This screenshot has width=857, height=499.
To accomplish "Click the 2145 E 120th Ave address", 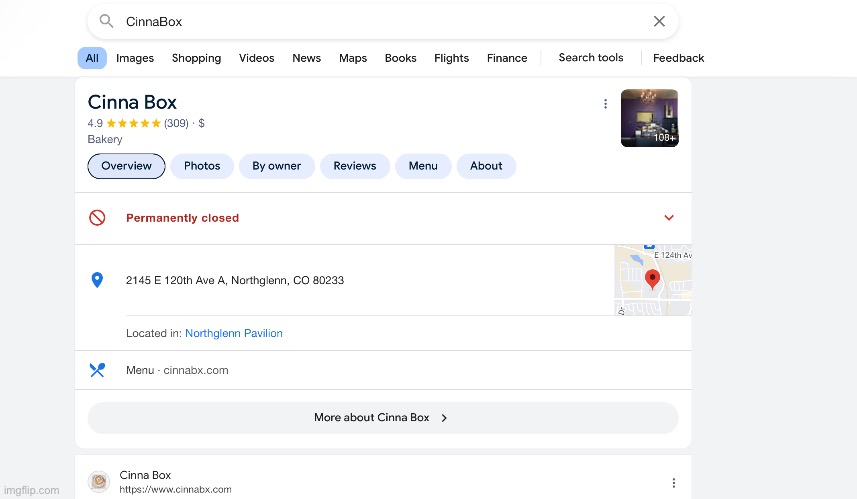I will tap(235, 280).
